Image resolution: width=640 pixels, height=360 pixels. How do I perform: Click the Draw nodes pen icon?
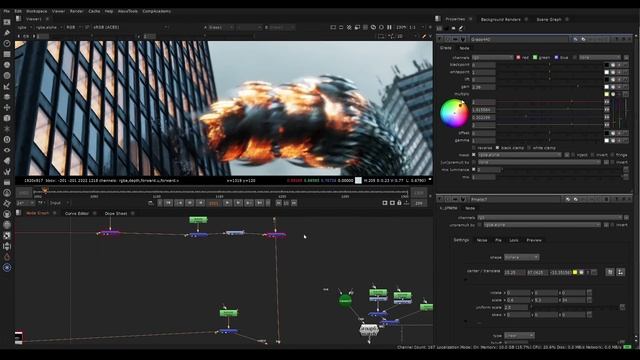pos(7,33)
